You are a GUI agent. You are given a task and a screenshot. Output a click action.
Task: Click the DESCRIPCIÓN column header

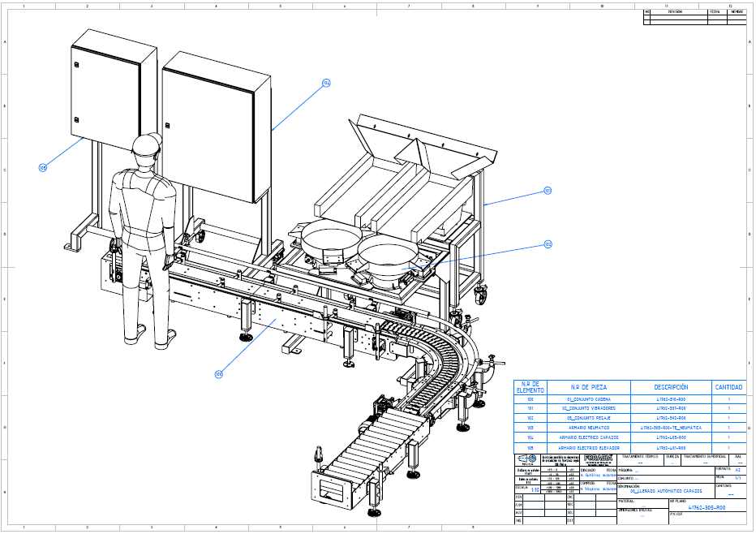tap(670, 387)
